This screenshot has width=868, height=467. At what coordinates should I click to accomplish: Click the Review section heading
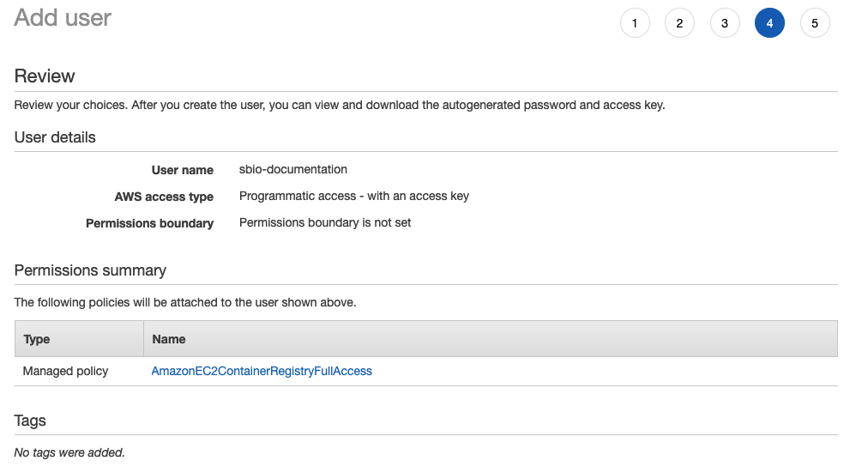coord(45,76)
